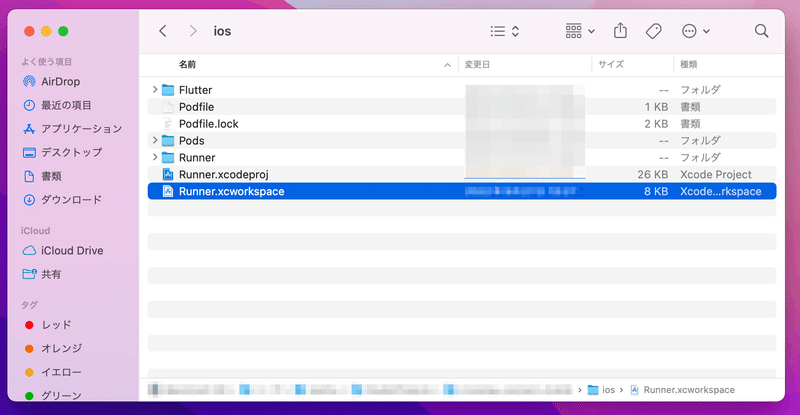Close the Finder window with red button
Screen dimensions: 800x415
(30, 31)
